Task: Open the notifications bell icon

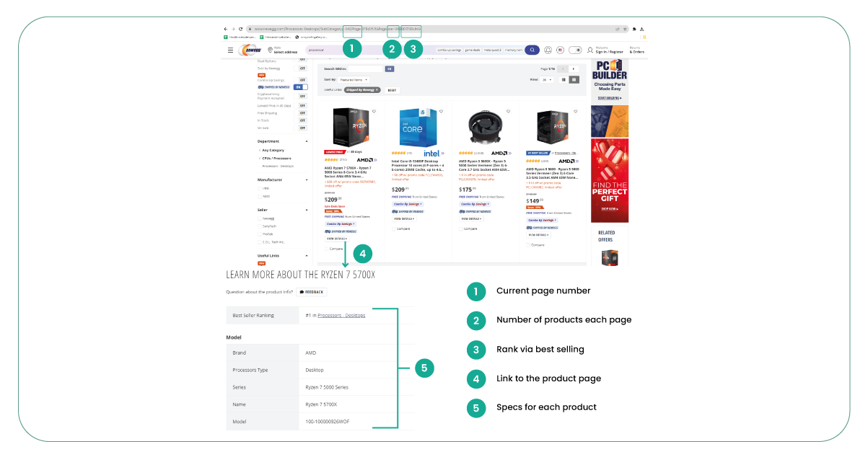Action: click(x=548, y=50)
